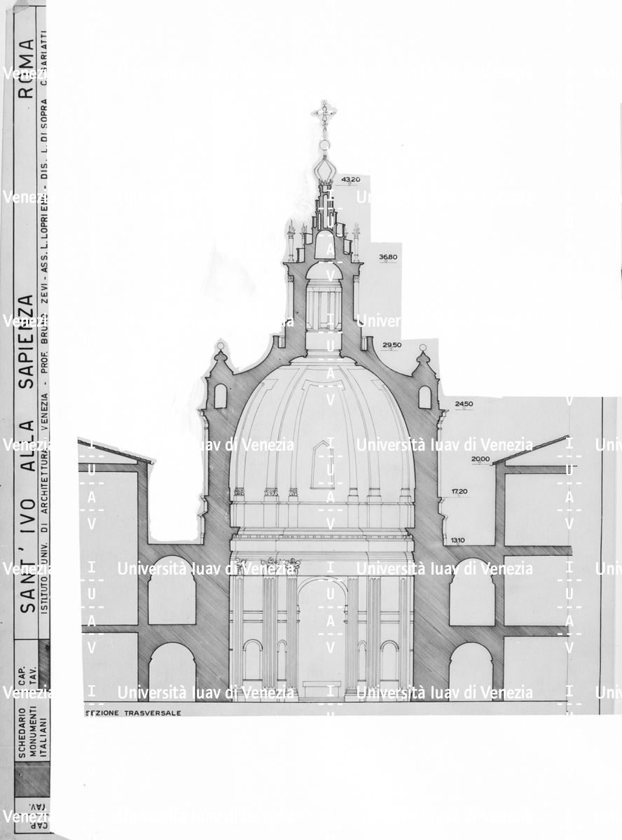This screenshot has width=622, height=840.
Task: Click the 43.20 elevation marker
Action: (351, 180)
